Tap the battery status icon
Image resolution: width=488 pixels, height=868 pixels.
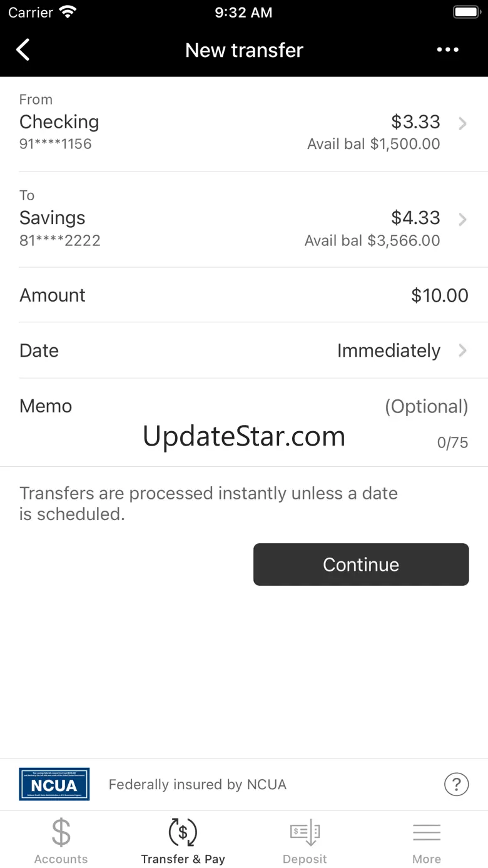coord(467,12)
